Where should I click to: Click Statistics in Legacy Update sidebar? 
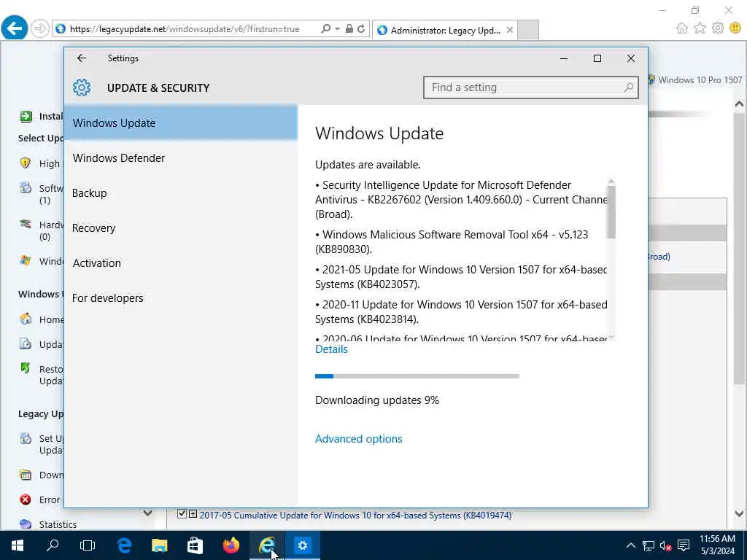58,524
